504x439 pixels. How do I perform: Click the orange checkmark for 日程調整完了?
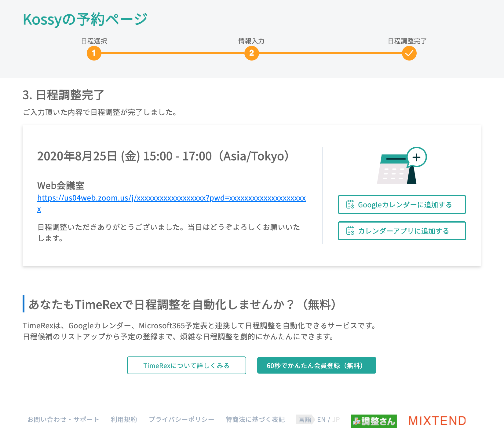pyautogui.click(x=409, y=53)
